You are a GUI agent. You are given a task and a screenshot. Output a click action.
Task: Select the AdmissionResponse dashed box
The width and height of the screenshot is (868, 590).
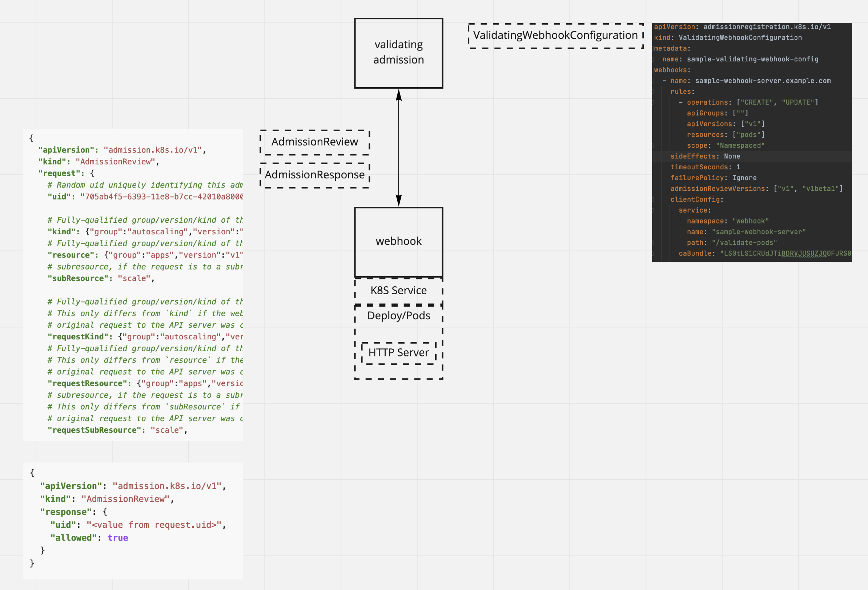(314, 175)
